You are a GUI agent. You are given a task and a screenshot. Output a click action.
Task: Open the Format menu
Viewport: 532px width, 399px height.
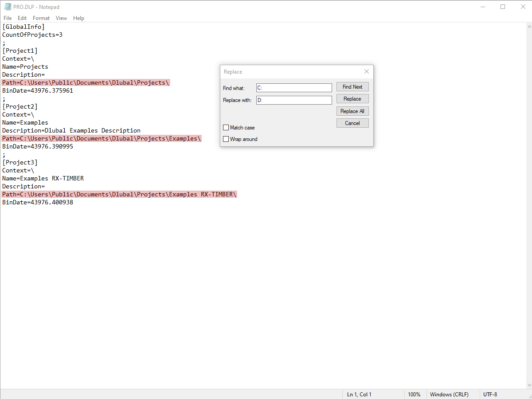pos(41,18)
